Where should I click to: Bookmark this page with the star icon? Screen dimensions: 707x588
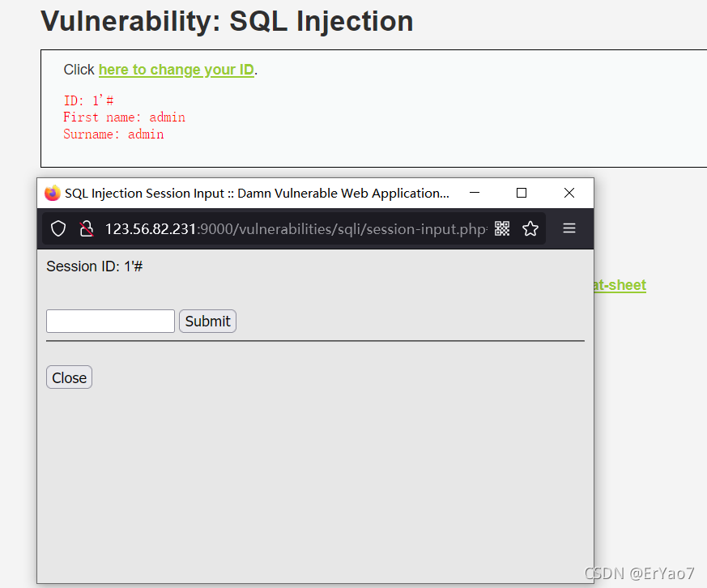click(530, 228)
